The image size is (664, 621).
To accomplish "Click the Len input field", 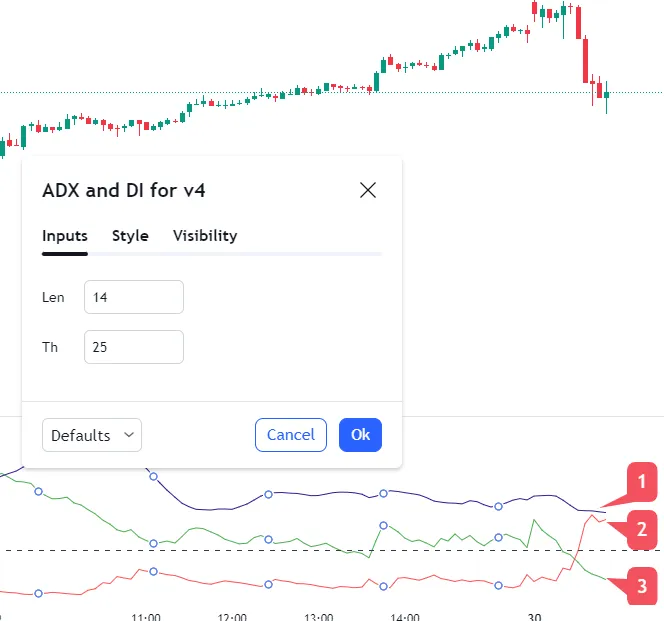I will (x=134, y=297).
